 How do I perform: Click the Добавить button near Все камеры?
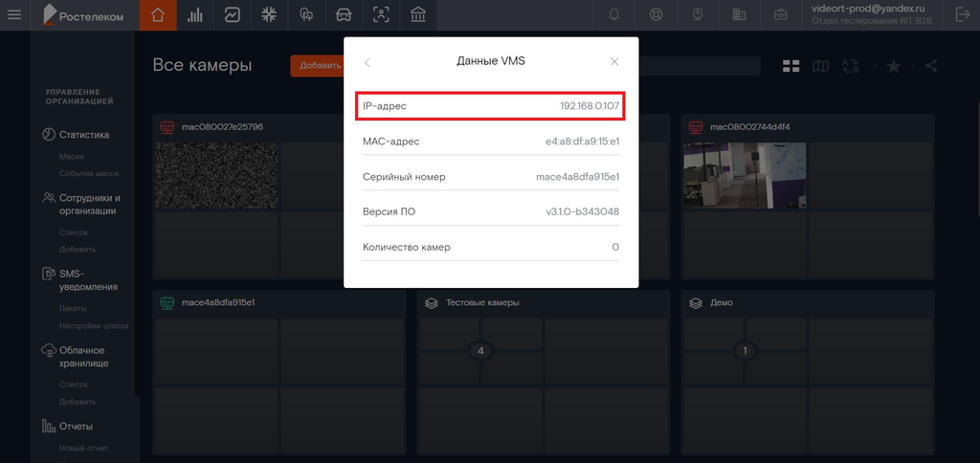pyautogui.click(x=318, y=66)
